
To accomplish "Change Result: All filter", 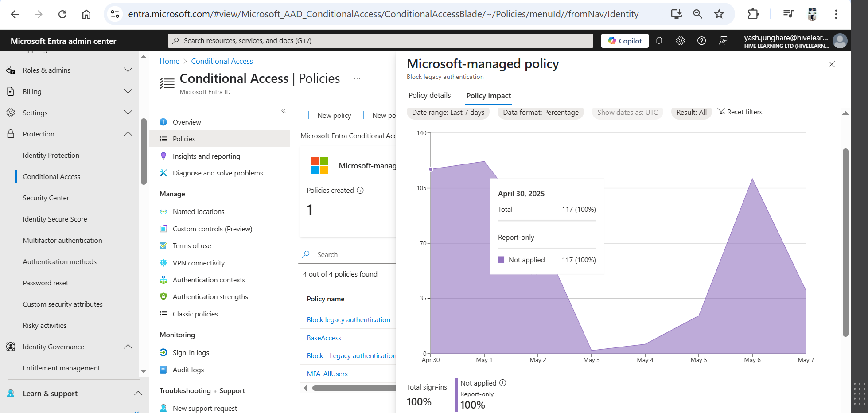I will 692,113.
